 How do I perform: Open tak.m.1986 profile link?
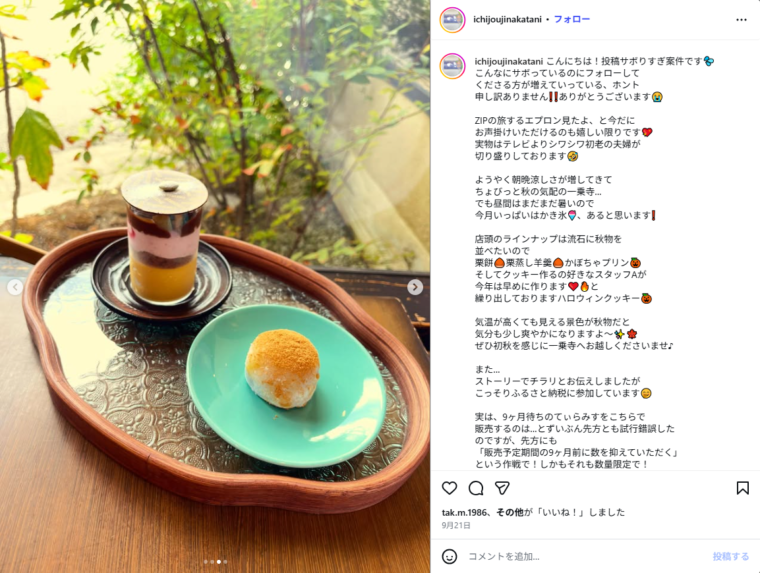(465, 512)
